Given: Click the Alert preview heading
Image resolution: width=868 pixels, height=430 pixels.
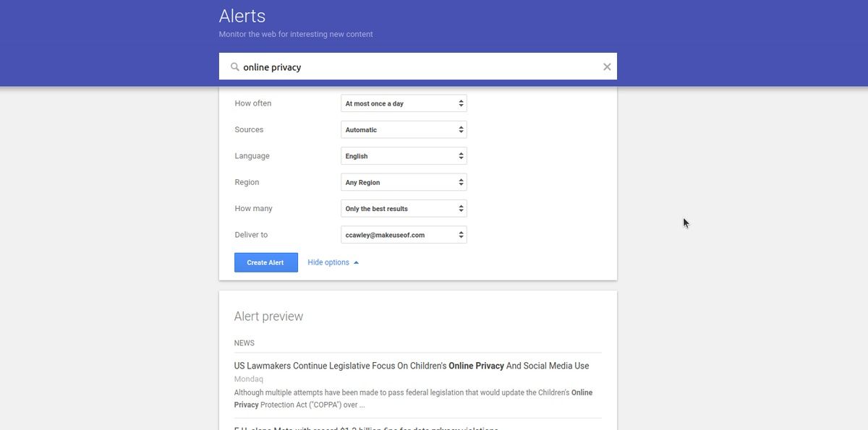Looking at the screenshot, I should tap(268, 317).
